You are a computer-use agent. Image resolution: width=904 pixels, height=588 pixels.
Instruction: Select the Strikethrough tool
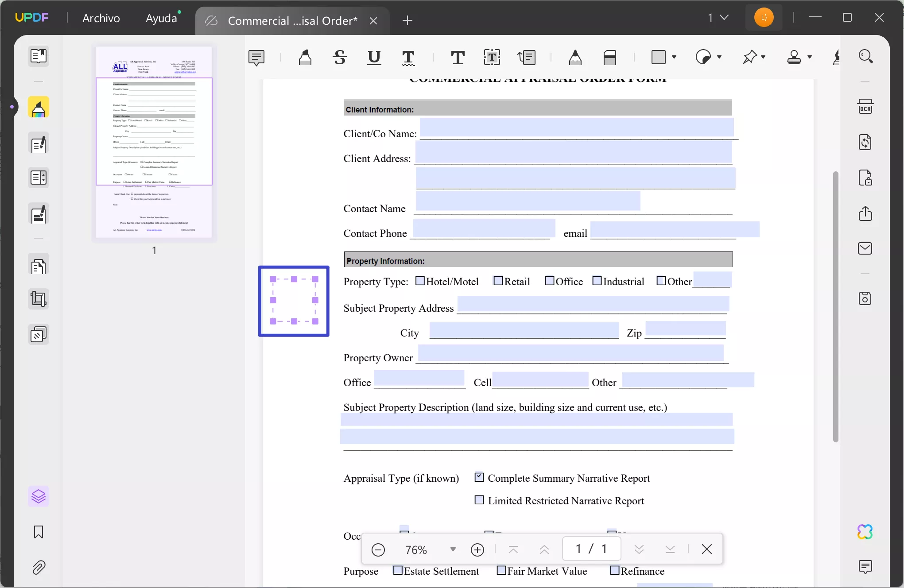pos(340,57)
